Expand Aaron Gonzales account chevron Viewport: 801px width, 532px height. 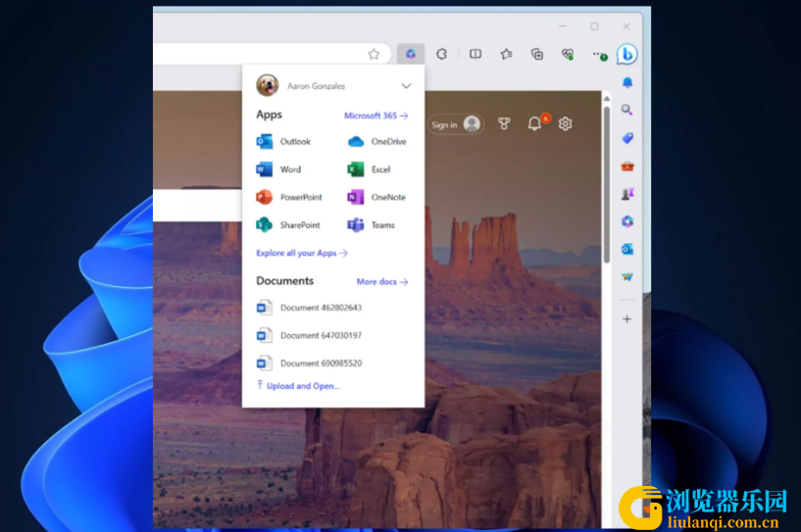coord(406,86)
